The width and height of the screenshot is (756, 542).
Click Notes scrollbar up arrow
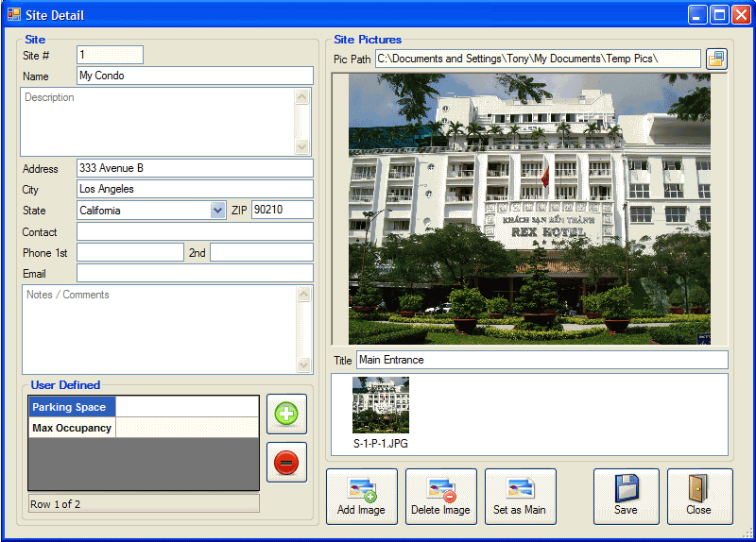303,294
